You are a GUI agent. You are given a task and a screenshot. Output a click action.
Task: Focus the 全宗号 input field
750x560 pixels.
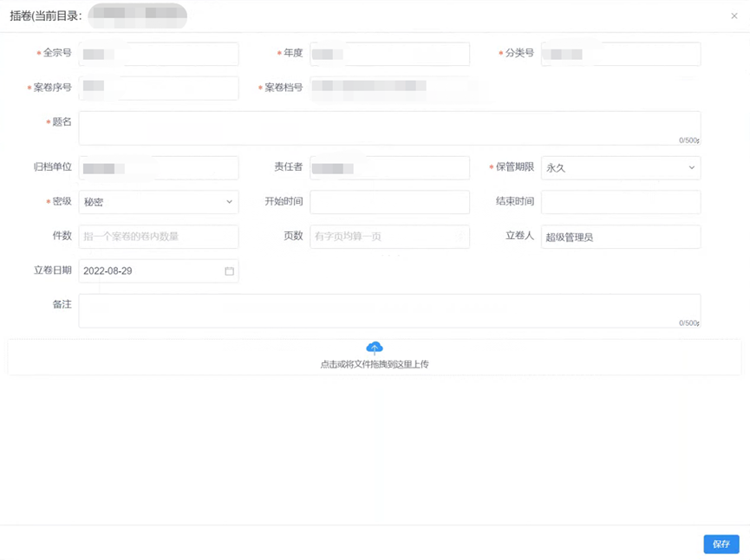158,54
